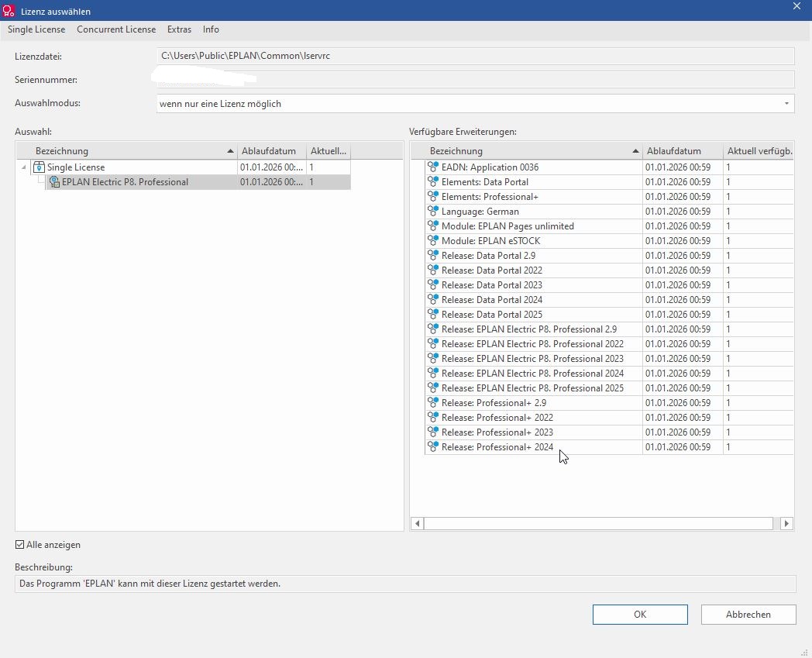Sort extensions by Ablaufdatum header
812x658 pixels.
point(683,151)
